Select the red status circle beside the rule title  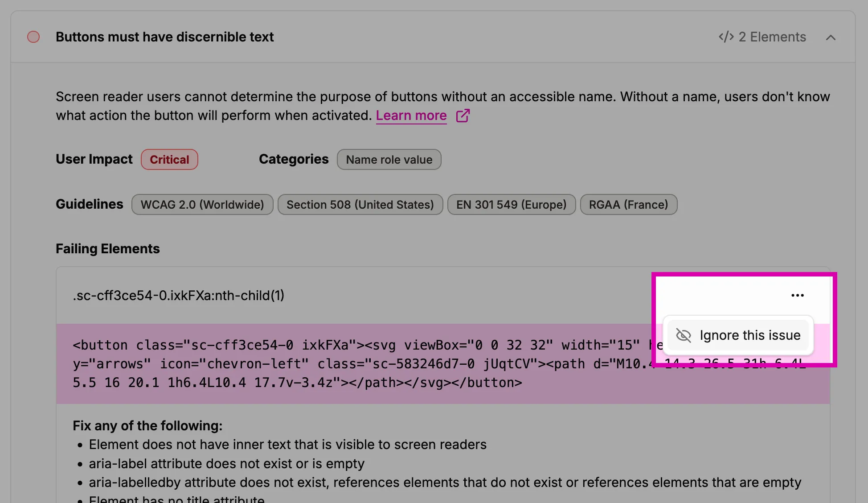point(33,37)
